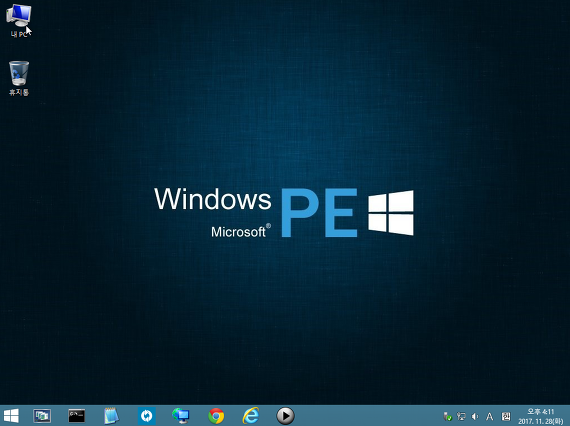Open the 휴지통 recycle bin icon
Image resolution: width=570 pixels, height=426 pixels.
(x=19, y=78)
